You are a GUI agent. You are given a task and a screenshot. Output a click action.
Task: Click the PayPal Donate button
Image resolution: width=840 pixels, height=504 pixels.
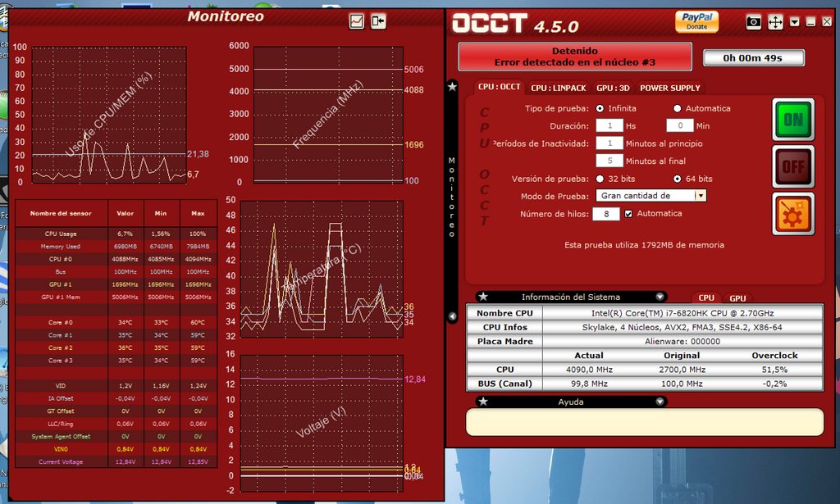(696, 21)
